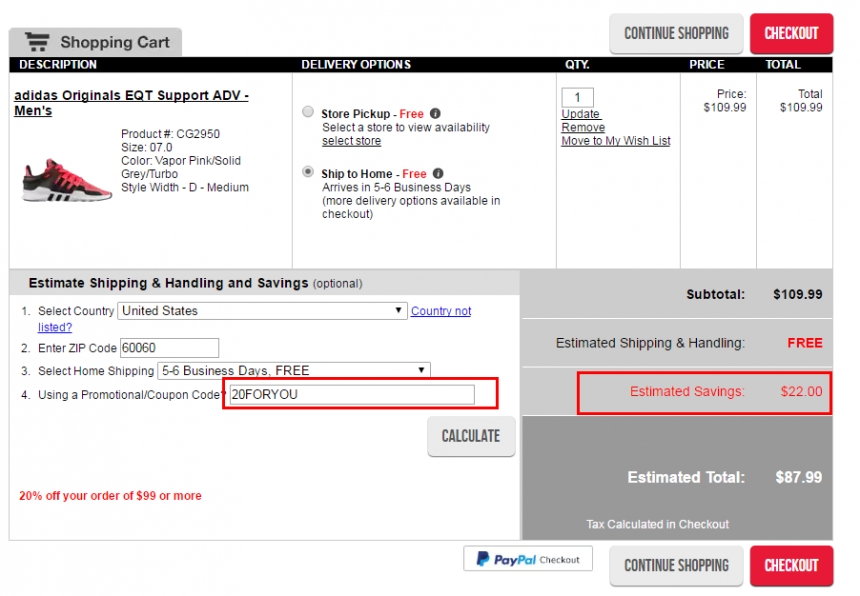Viewport: 860px width, 596px height.
Task: Click the 'Product #: CG2950' text
Action: coord(170,134)
